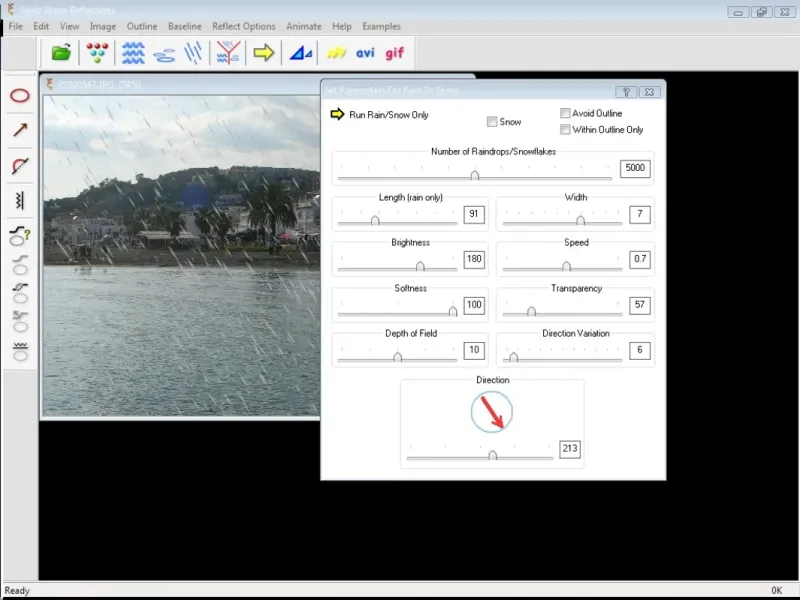Viewport: 800px width, 600px height.
Task: Check the Within Outline Only option
Action: pos(565,129)
